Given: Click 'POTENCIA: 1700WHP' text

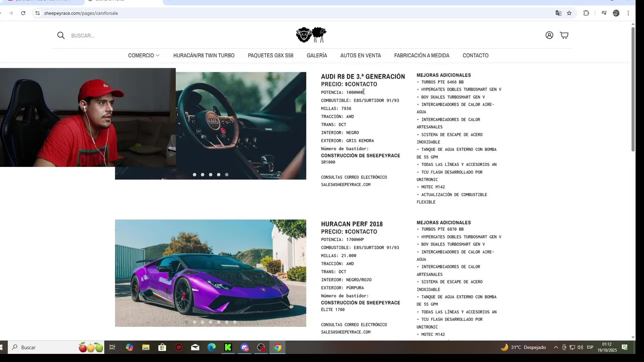Looking at the screenshot, I should click(x=342, y=239).
